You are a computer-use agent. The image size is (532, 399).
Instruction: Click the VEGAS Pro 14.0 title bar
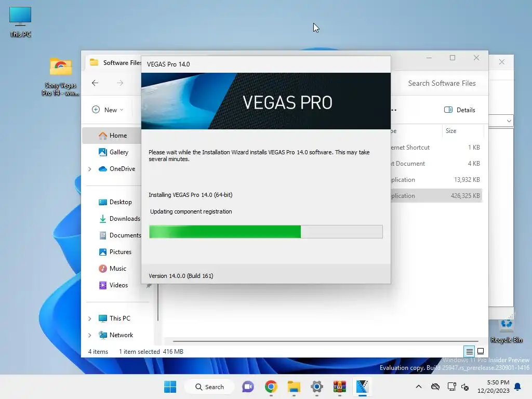[266, 64]
